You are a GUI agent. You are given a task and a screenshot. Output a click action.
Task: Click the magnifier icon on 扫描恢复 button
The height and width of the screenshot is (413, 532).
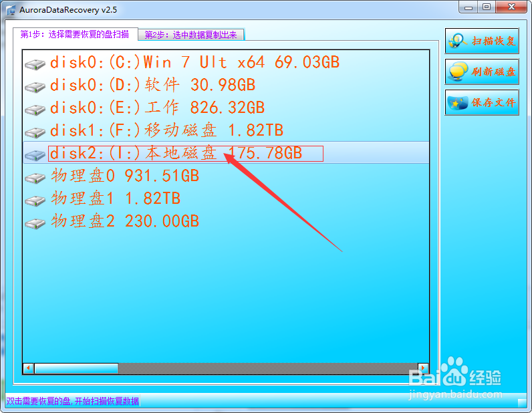click(458, 41)
